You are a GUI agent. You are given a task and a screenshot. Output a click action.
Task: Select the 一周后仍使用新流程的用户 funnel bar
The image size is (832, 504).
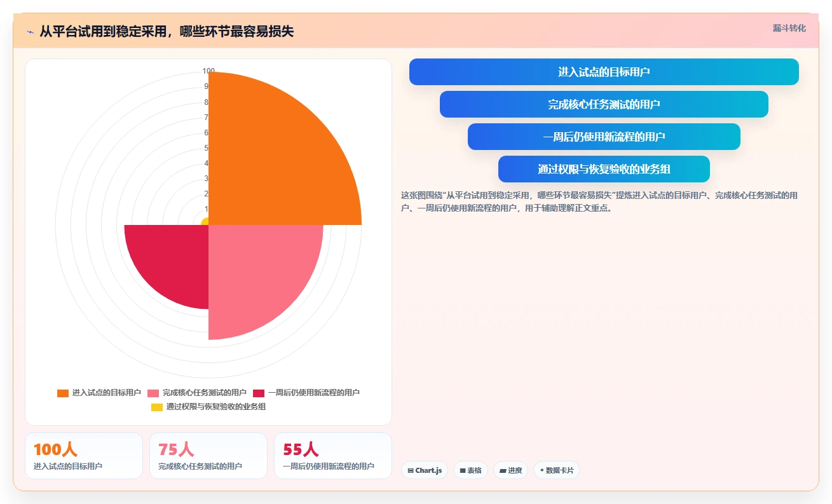click(x=604, y=137)
